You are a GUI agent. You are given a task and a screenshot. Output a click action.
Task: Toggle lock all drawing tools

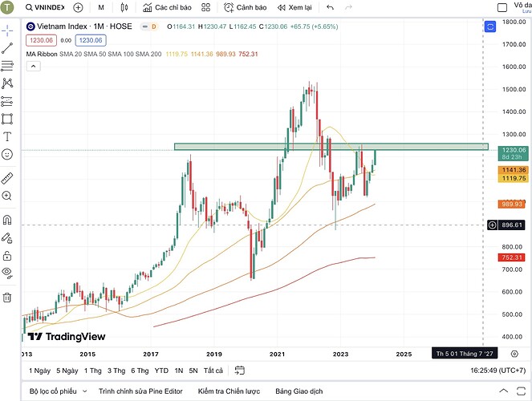(x=7, y=255)
